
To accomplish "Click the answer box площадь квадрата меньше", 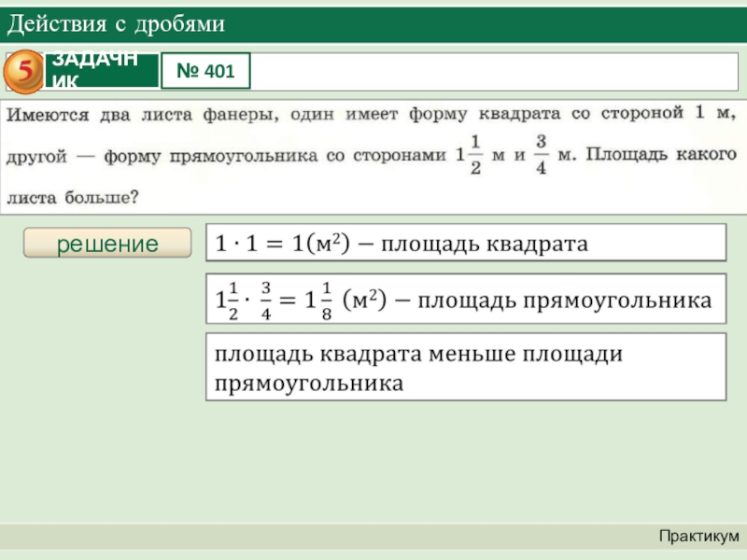I will pos(466,367).
